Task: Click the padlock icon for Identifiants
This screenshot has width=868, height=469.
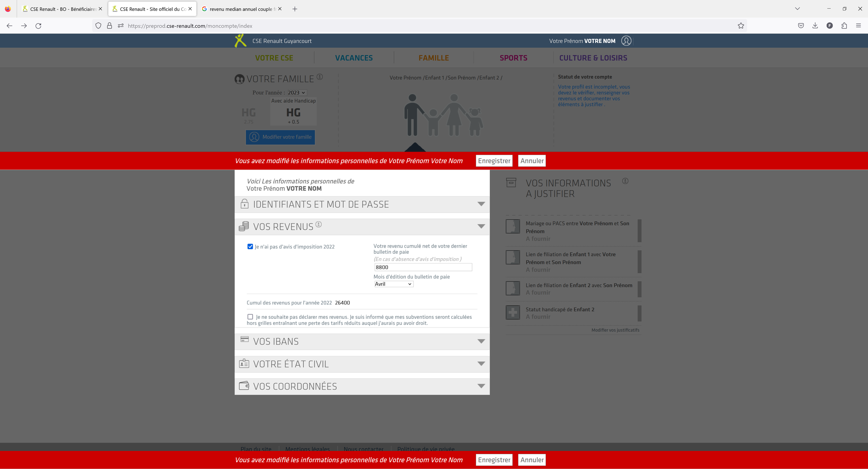Action: 245,204
